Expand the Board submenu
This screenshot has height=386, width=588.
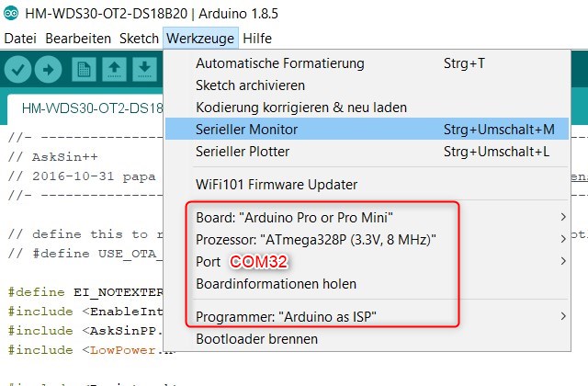click(294, 218)
